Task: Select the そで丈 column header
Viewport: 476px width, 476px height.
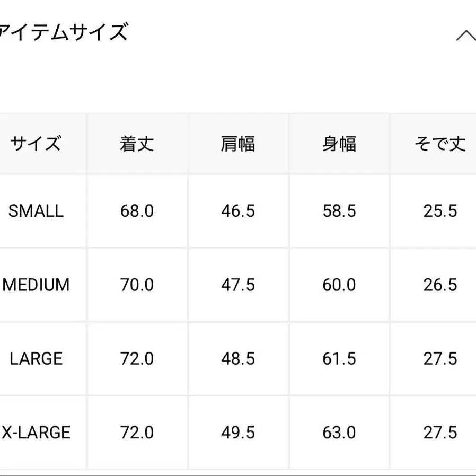Action: [x=440, y=144]
